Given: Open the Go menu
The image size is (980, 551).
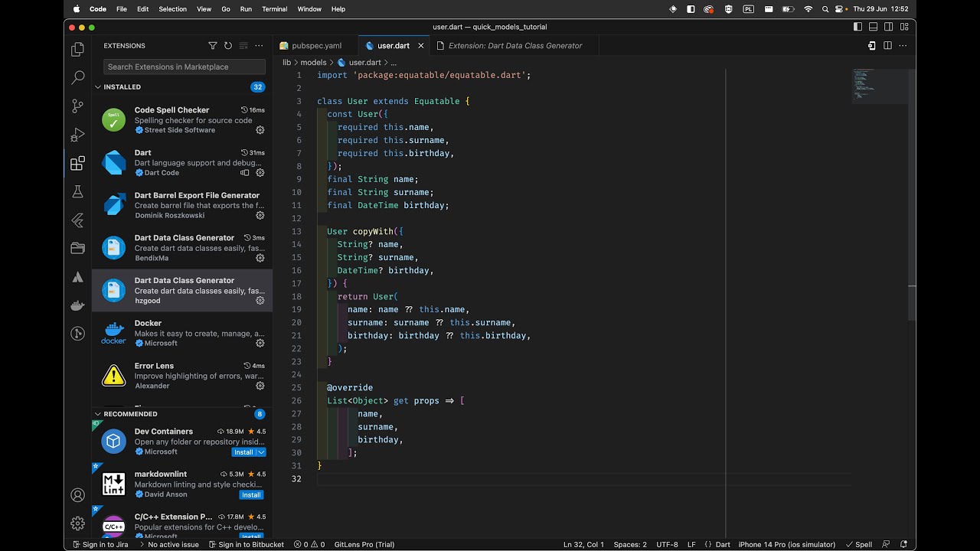Looking at the screenshot, I should coord(226,9).
